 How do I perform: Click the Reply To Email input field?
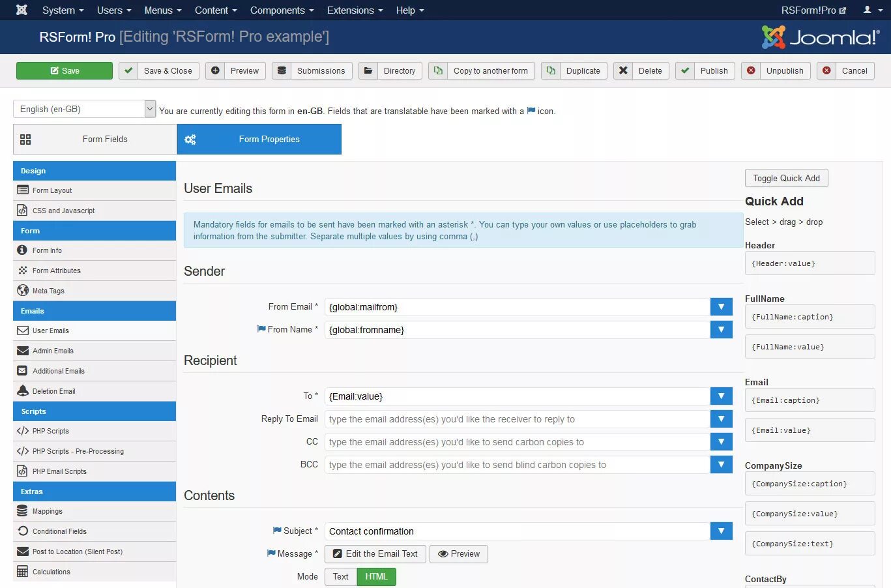click(518, 419)
